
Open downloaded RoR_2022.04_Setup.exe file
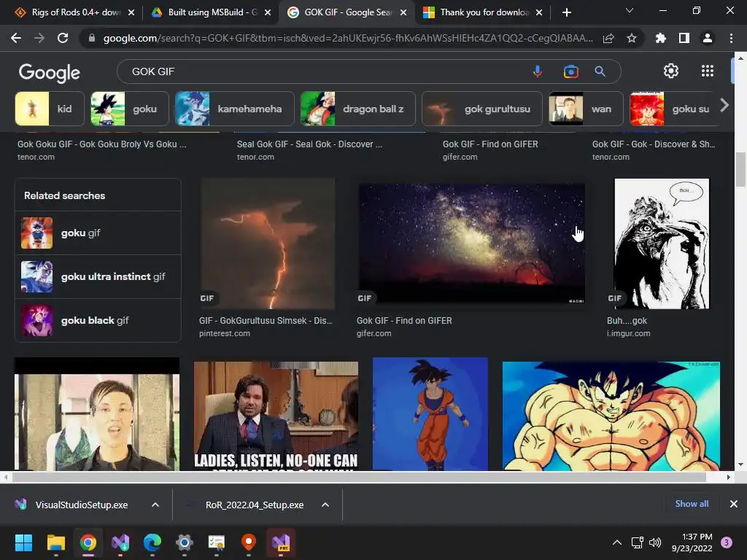tap(255, 505)
